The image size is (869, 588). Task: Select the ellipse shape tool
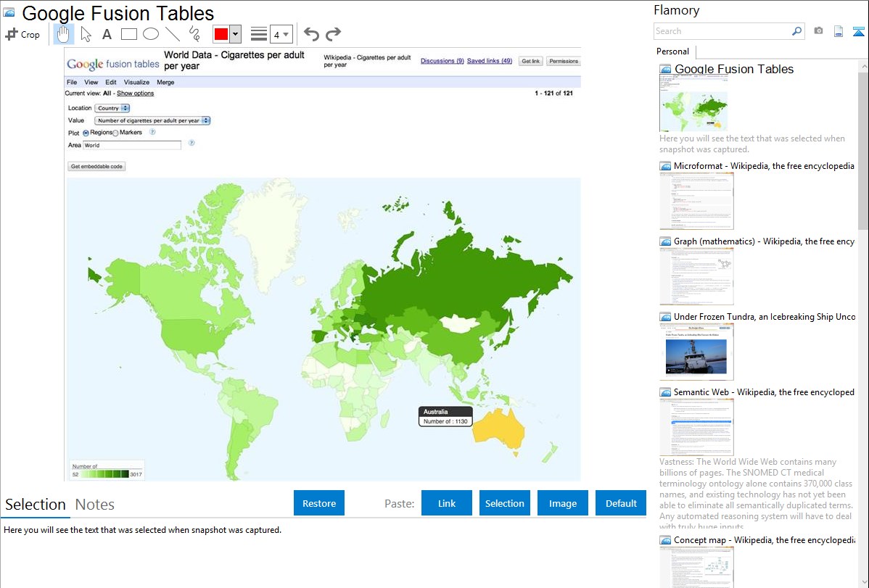click(150, 34)
